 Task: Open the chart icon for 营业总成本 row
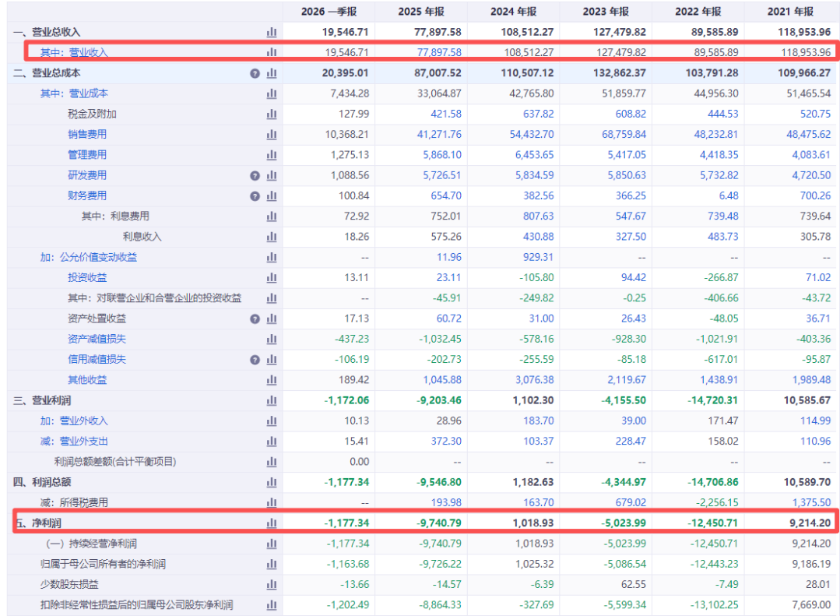[x=272, y=73]
